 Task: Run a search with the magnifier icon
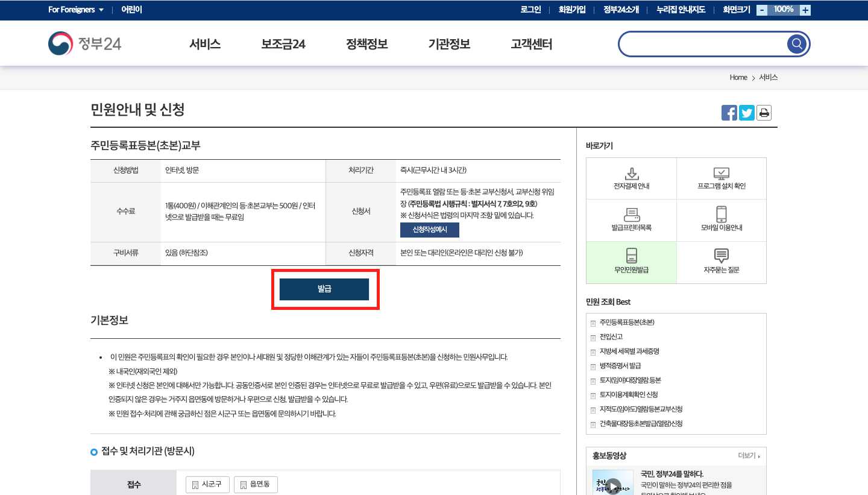coord(797,43)
